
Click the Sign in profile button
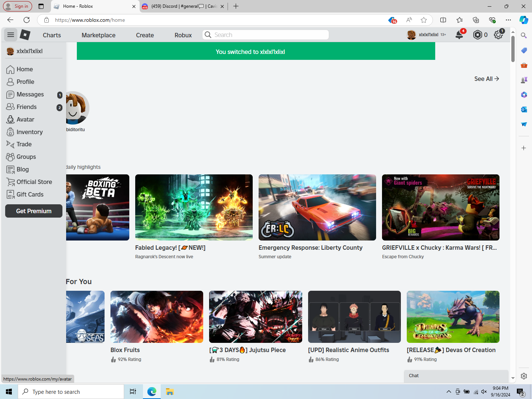tap(17, 6)
